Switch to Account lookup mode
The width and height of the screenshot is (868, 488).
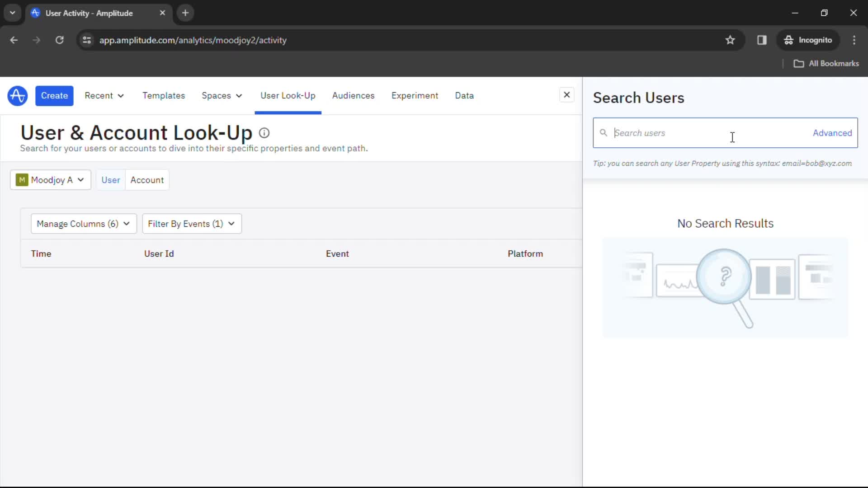point(147,180)
